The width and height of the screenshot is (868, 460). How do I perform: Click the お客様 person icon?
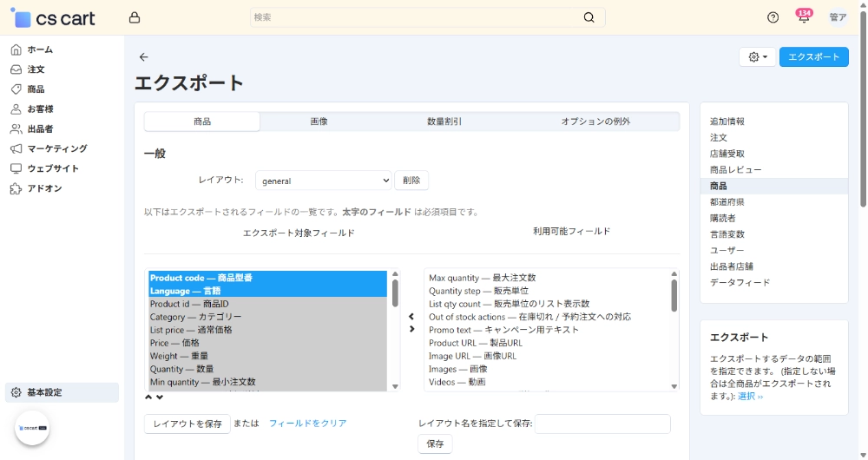[x=16, y=109]
